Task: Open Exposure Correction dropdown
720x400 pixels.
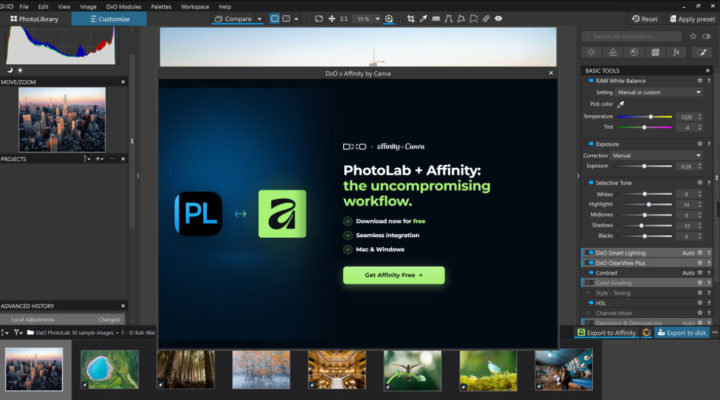Action: click(656, 156)
